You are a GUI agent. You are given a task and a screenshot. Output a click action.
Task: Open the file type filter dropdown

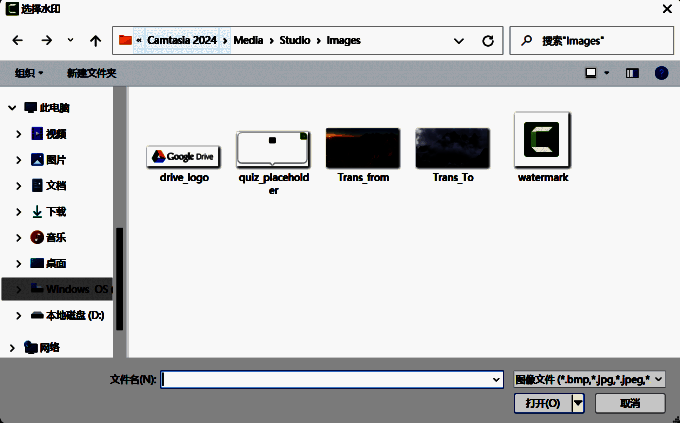click(x=588, y=379)
